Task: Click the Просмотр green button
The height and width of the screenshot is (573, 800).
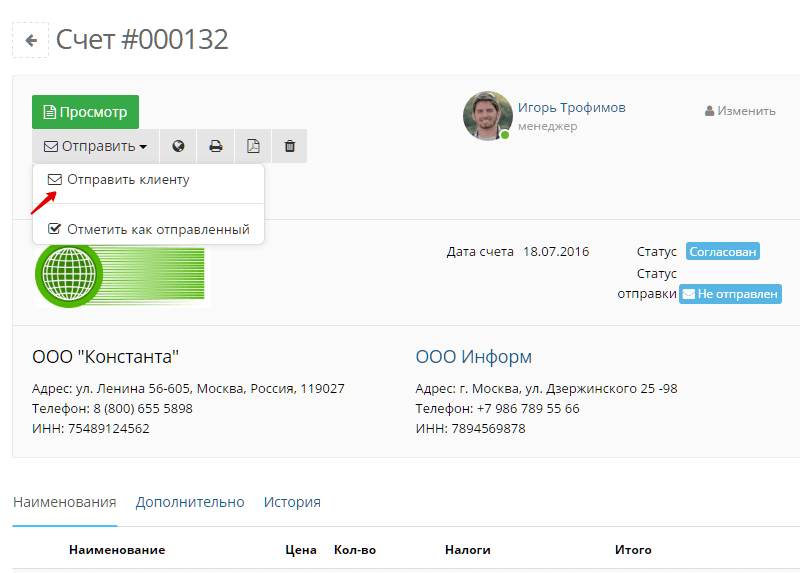Action: 85,112
